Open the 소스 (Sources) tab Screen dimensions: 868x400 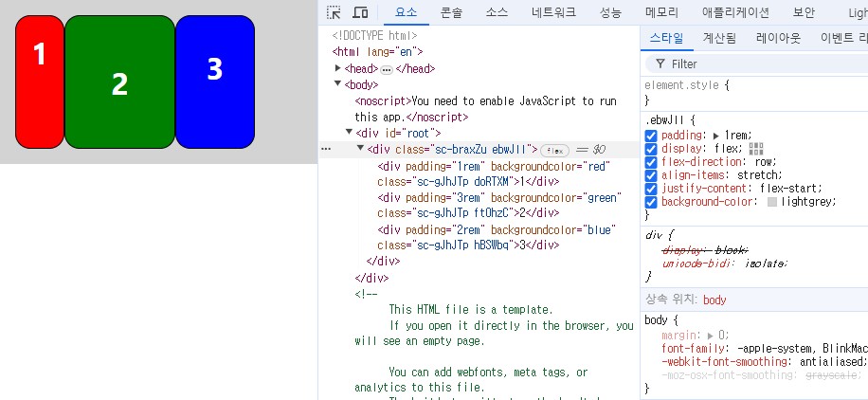(x=497, y=12)
